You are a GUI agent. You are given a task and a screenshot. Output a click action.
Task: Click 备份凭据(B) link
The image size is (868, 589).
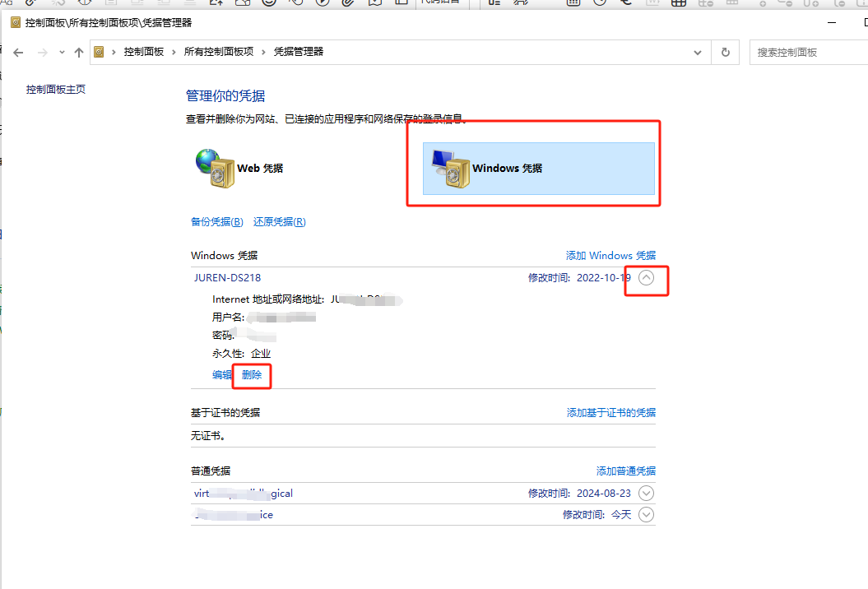217,222
